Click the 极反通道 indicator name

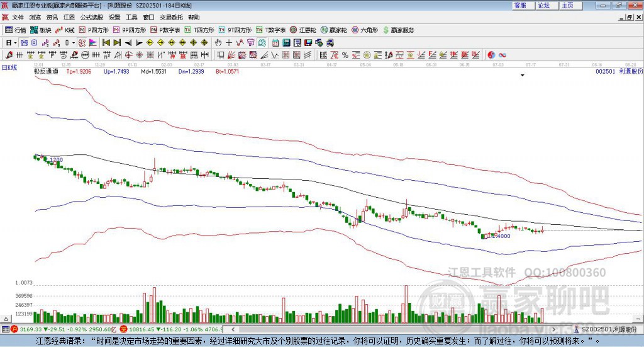click(x=46, y=72)
